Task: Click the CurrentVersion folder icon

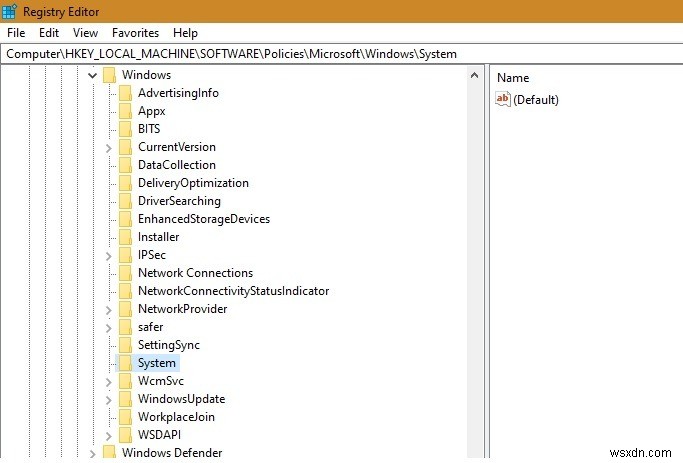Action: [125, 147]
